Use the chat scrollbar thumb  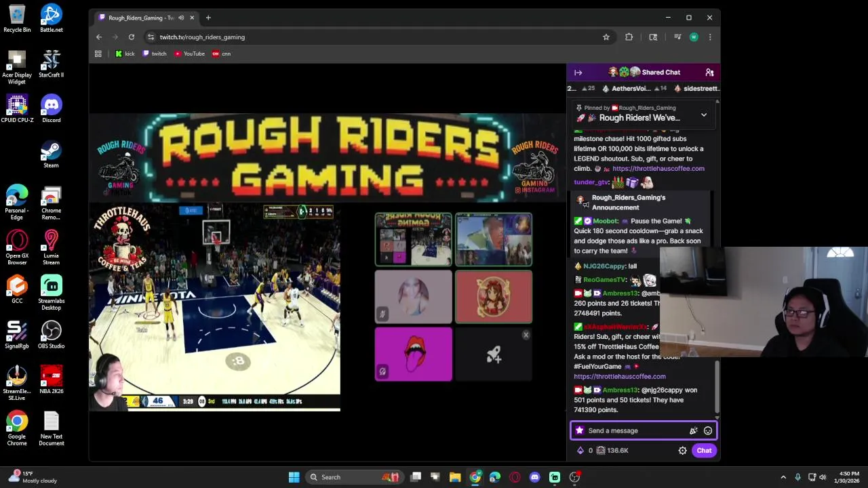[x=717, y=386]
